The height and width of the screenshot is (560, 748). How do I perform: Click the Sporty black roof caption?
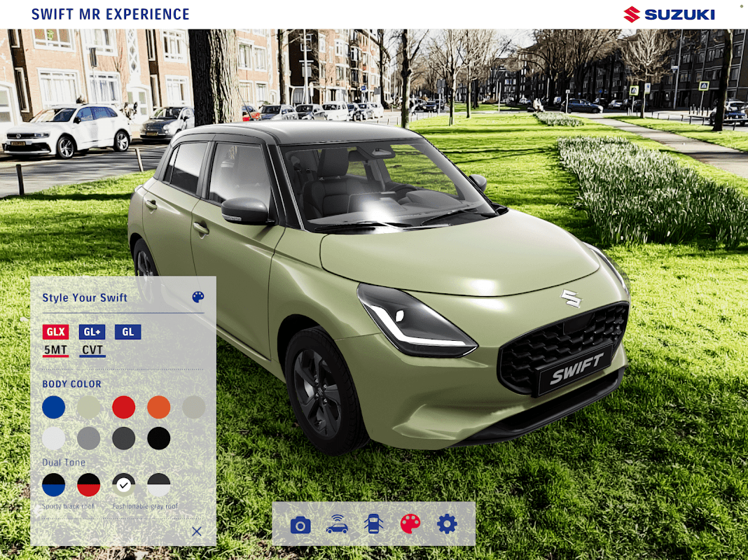tap(68, 506)
